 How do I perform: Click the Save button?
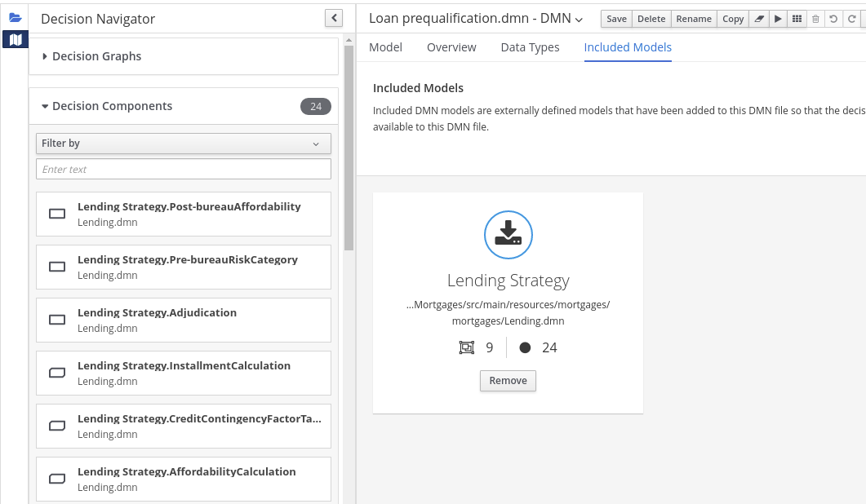point(616,19)
